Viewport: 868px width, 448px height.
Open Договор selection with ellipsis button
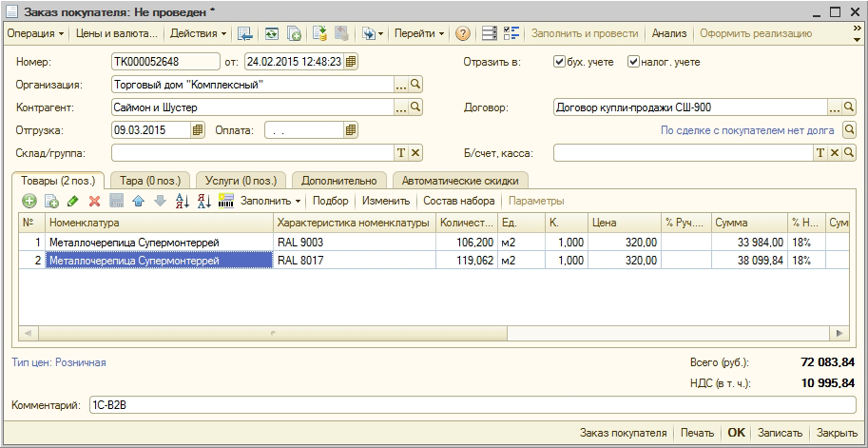(835, 107)
